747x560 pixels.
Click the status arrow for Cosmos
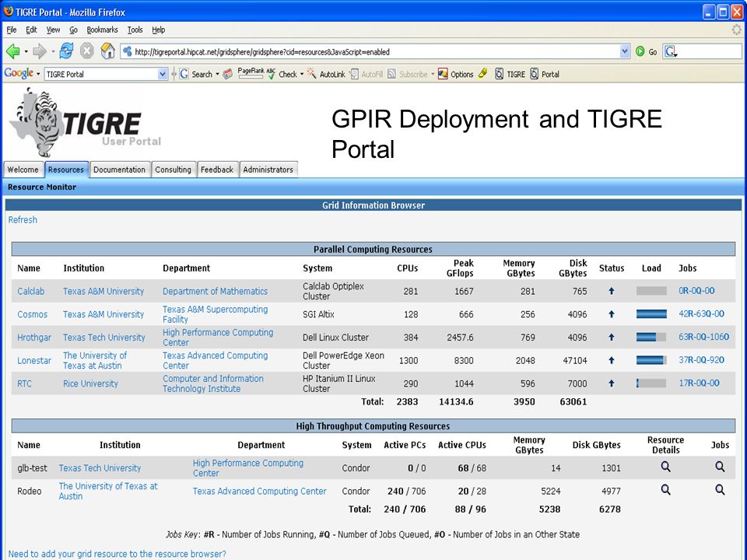[x=612, y=314]
